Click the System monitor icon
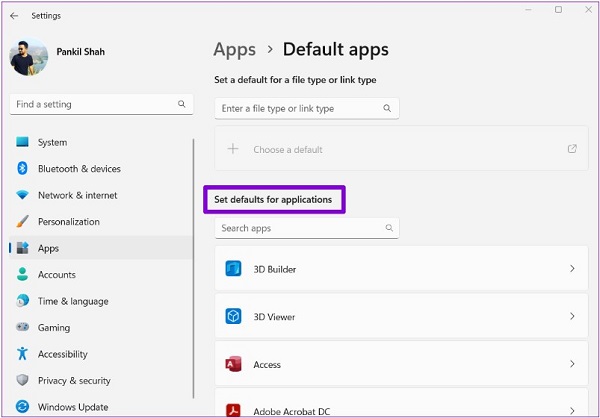The width and height of the screenshot is (600, 418). (22, 142)
